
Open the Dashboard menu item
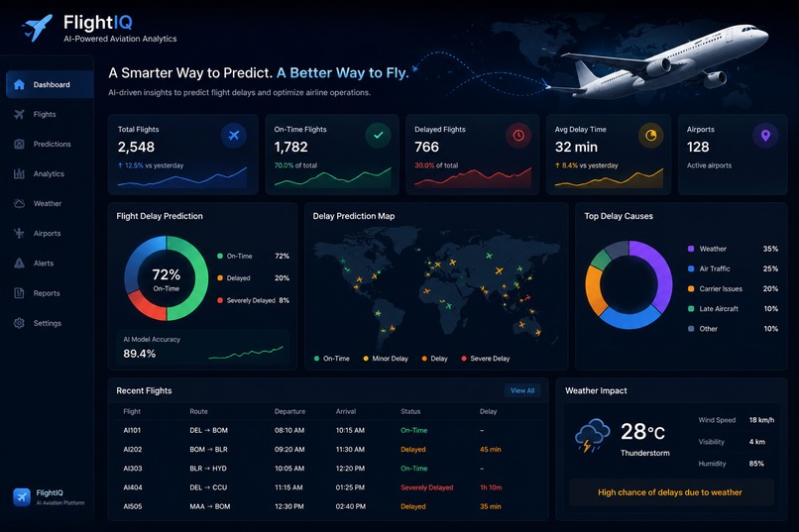(50, 84)
